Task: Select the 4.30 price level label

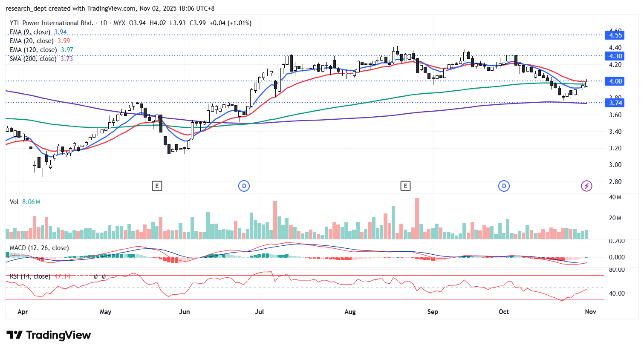Action: coord(615,56)
